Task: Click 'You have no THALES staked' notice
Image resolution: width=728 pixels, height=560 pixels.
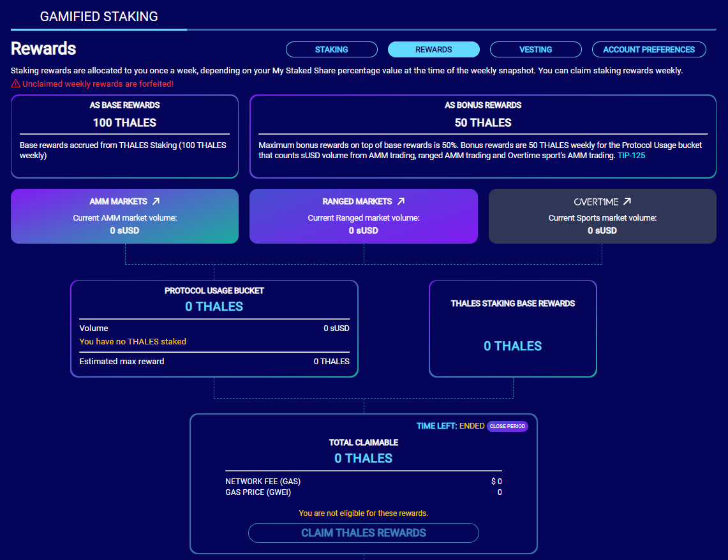Action: (x=133, y=341)
